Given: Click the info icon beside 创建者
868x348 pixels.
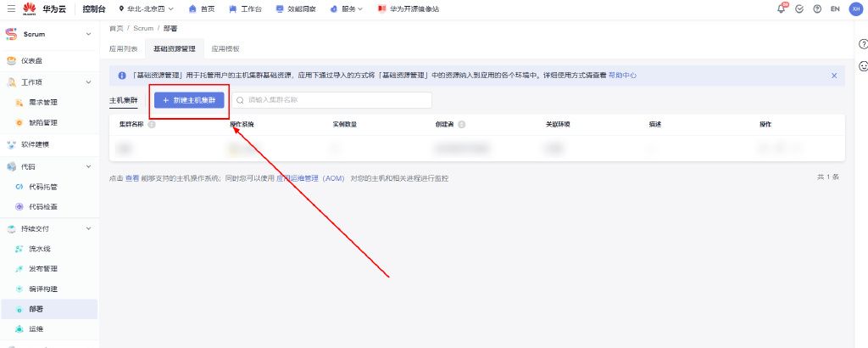Looking at the screenshot, I should click(462, 125).
